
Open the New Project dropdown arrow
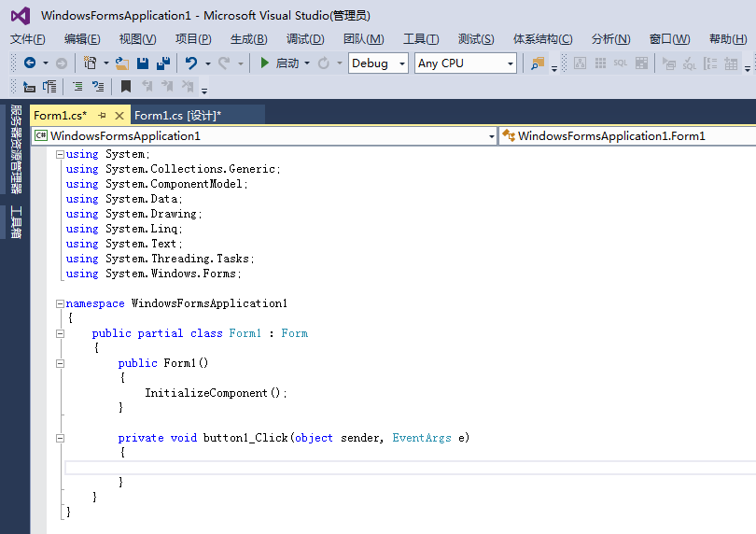click(106, 63)
